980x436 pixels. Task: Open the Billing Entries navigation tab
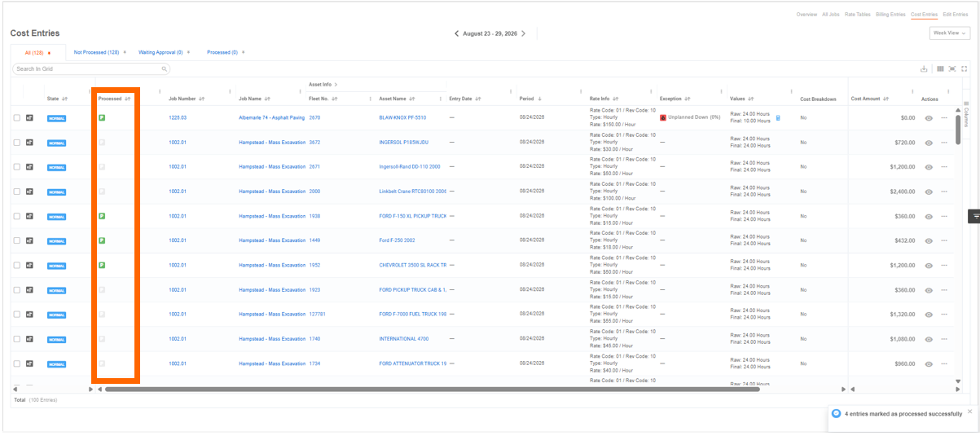pyautogui.click(x=890, y=15)
